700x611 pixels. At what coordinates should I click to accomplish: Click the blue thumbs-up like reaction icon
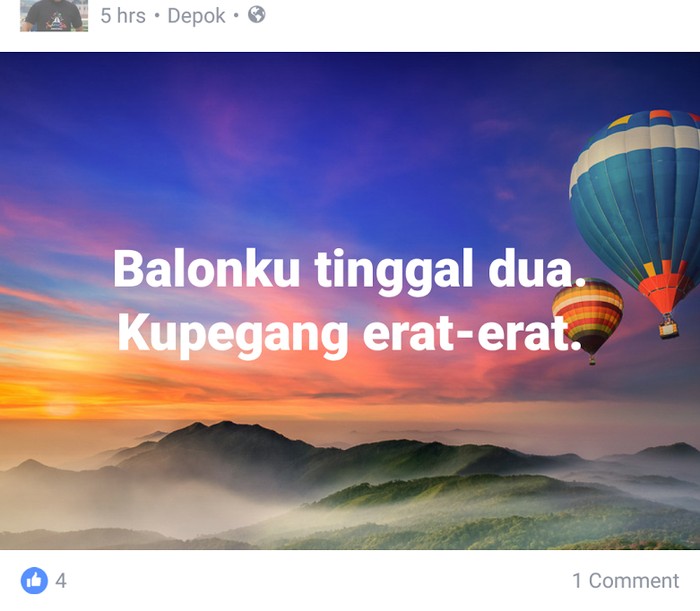[x=34, y=580]
